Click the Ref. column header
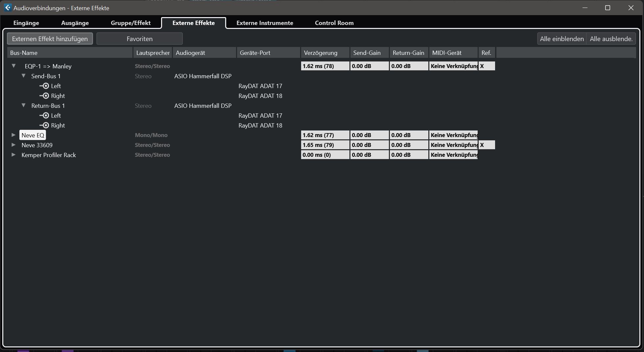 coord(487,53)
